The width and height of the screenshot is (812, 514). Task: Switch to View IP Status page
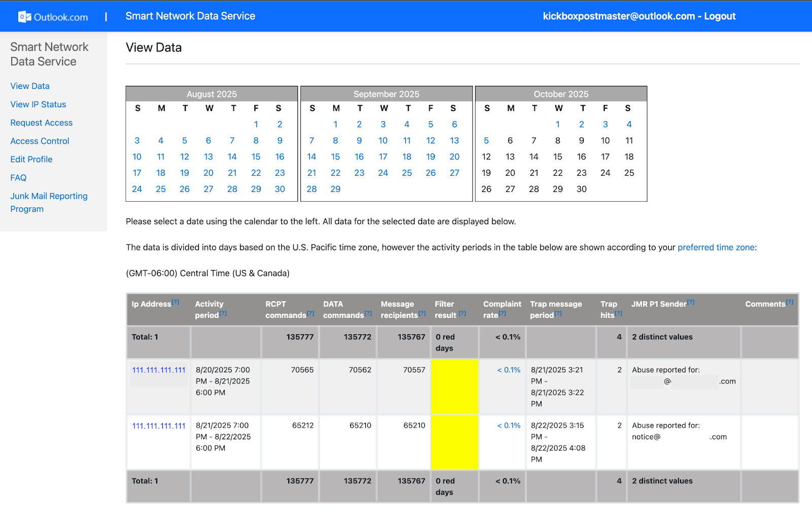coord(38,104)
